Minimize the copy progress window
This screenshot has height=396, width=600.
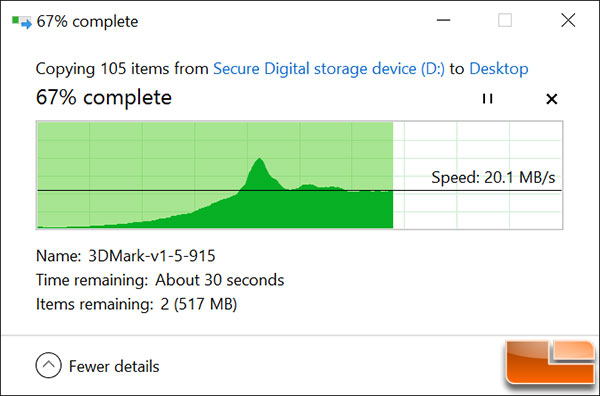(x=443, y=20)
